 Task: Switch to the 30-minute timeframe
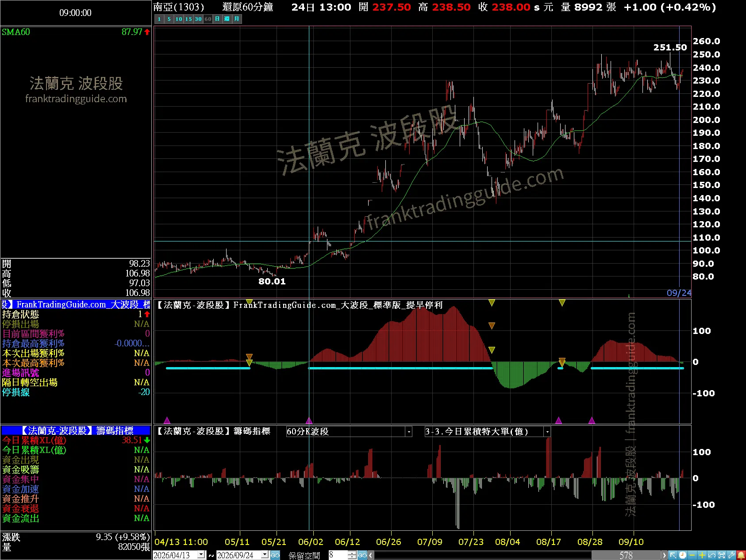pos(198,19)
